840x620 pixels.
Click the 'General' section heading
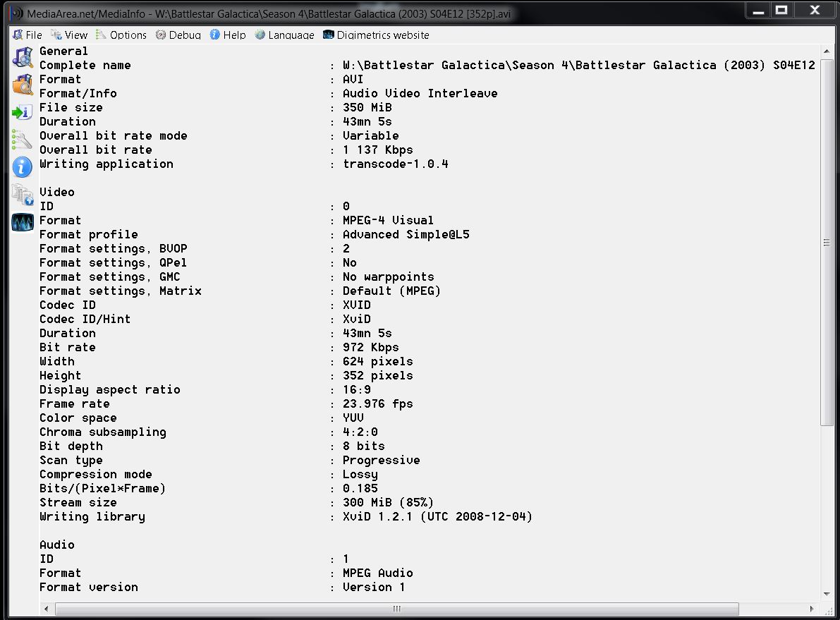[x=63, y=51]
